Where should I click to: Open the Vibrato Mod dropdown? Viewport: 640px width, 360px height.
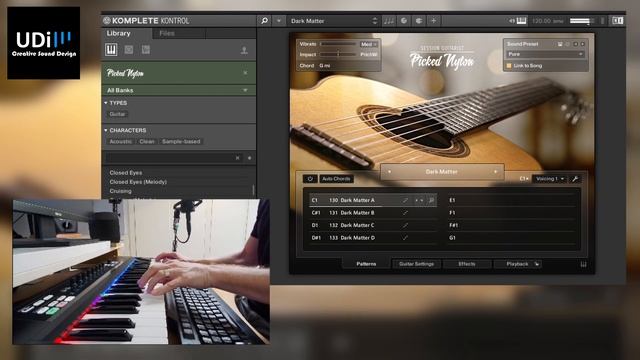369,44
